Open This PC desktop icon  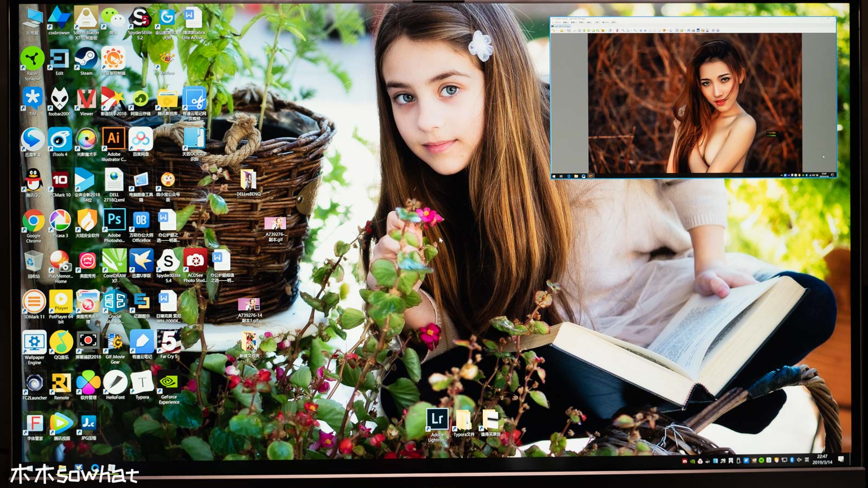[33, 22]
